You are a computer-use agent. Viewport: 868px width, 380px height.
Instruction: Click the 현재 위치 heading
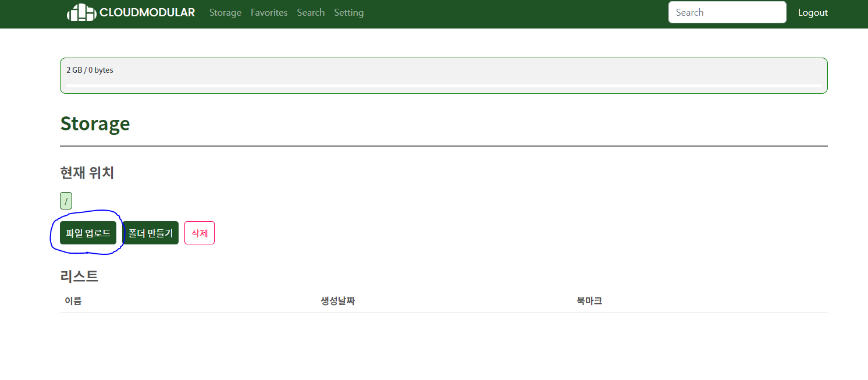coord(87,172)
